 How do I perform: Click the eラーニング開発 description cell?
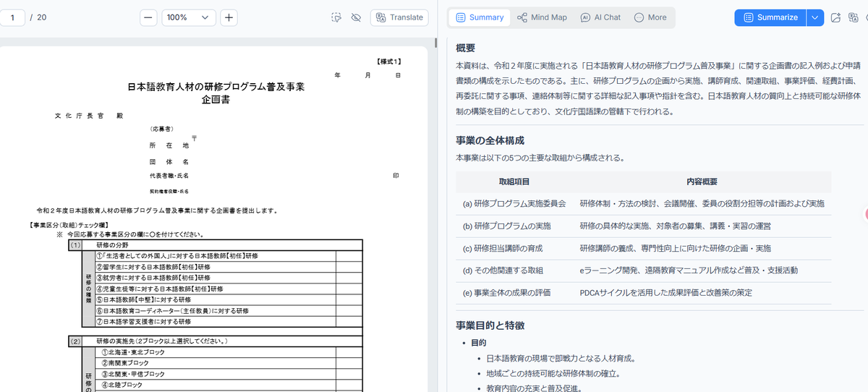tap(689, 270)
